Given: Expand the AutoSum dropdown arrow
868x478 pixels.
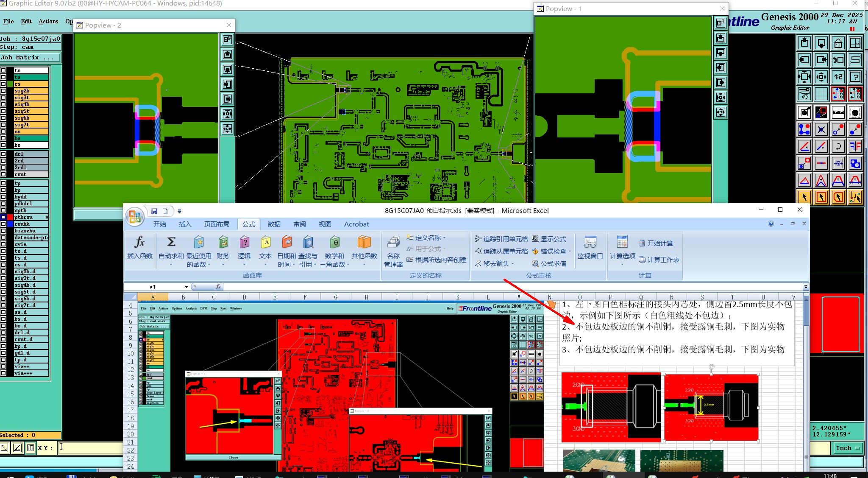Looking at the screenshot, I should (x=171, y=265).
